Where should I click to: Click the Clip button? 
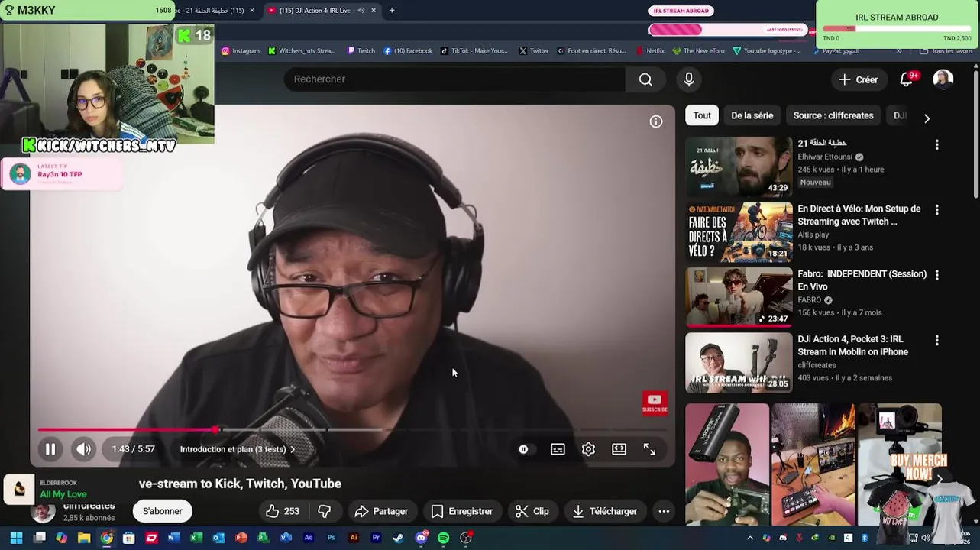click(x=532, y=511)
